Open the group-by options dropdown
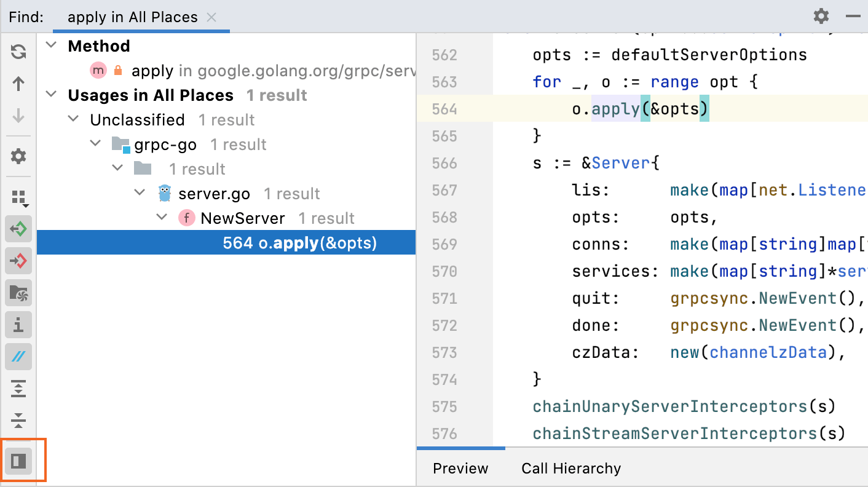This screenshot has width=868, height=487. [18, 197]
